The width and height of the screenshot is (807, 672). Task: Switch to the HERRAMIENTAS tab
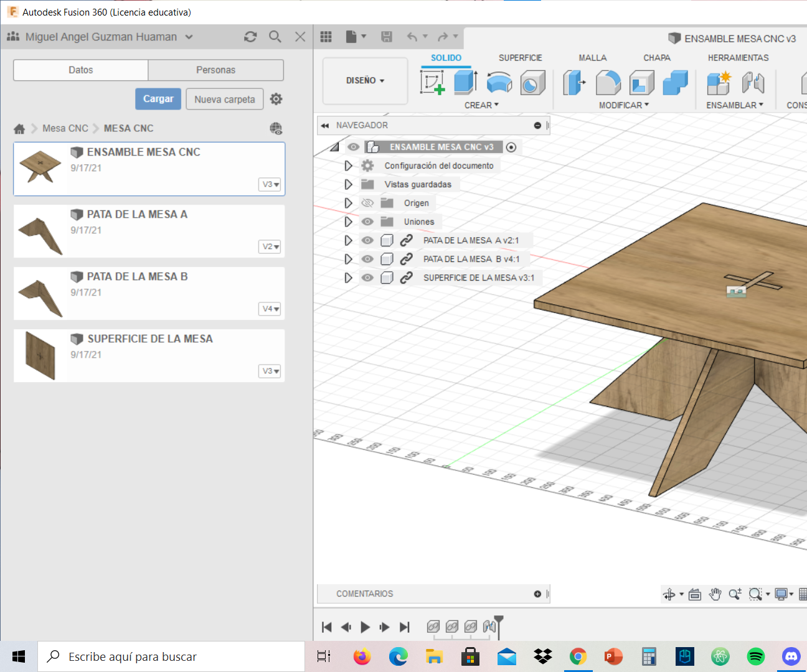tap(738, 58)
